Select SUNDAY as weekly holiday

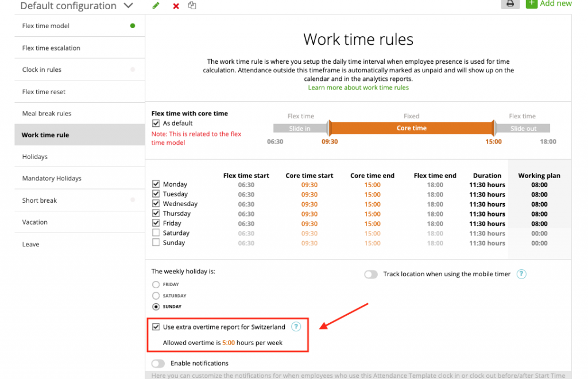click(156, 307)
